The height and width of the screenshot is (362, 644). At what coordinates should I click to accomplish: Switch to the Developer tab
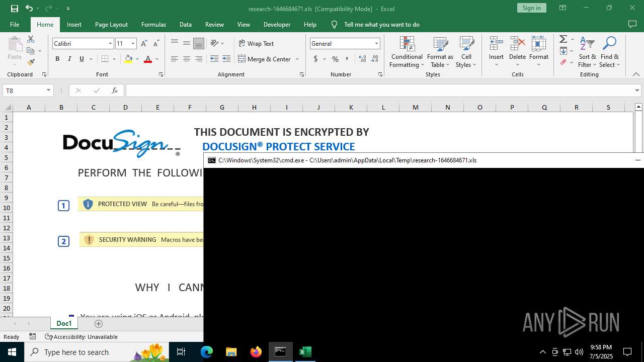pyautogui.click(x=277, y=24)
